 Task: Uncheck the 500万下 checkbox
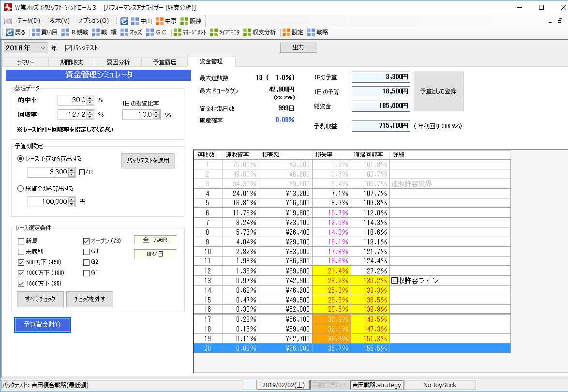(x=21, y=262)
